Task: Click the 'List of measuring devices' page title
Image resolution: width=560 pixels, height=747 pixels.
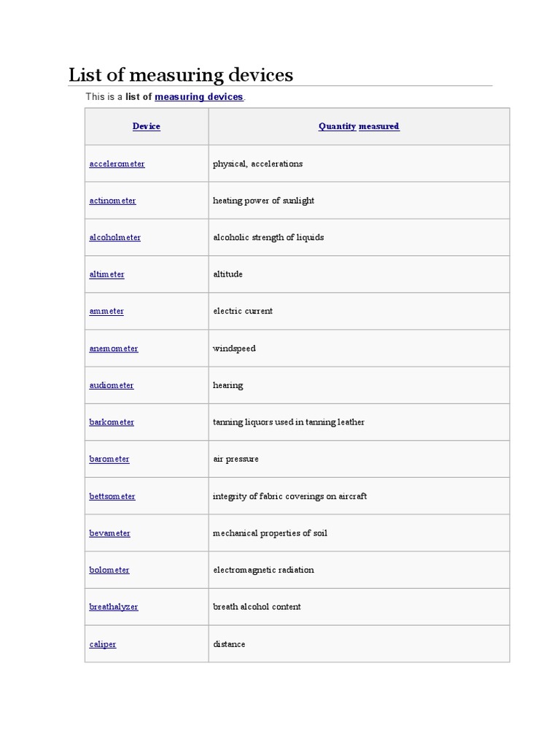Action: [x=181, y=75]
